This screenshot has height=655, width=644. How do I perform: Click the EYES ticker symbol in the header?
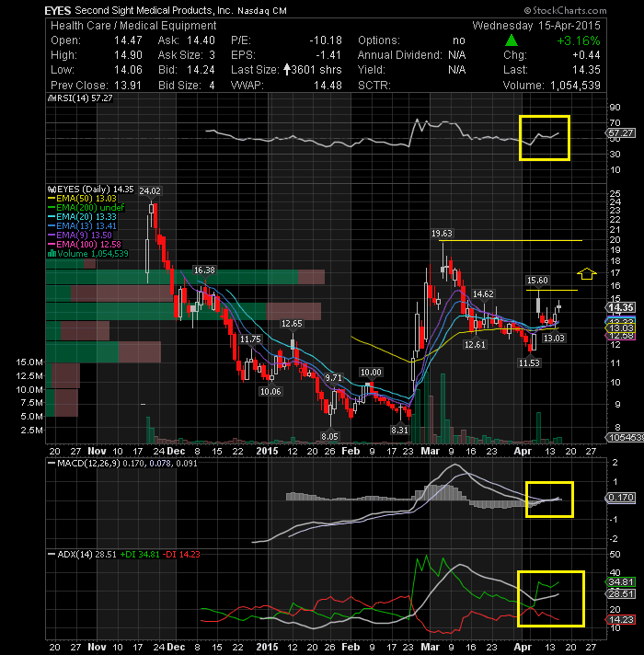coord(58,10)
